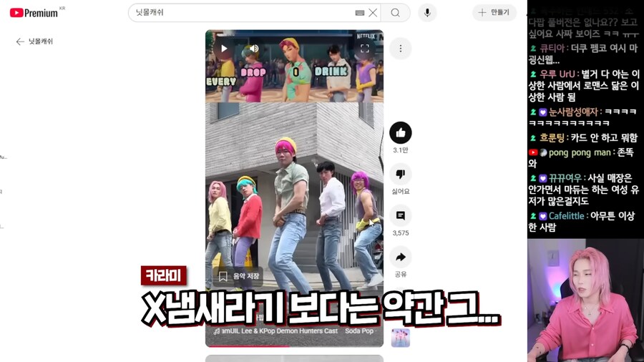The width and height of the screenshot is (644, 362).
Task: Open the Soda Pop sound thumbnail
Action: point(401,338)
